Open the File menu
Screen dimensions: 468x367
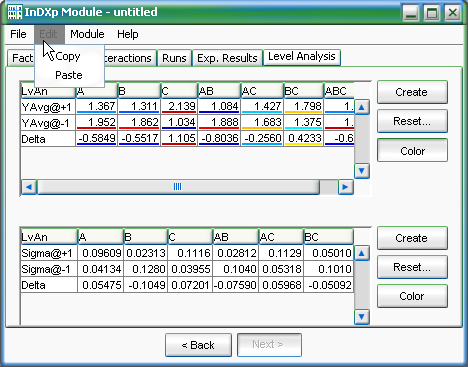18,34
